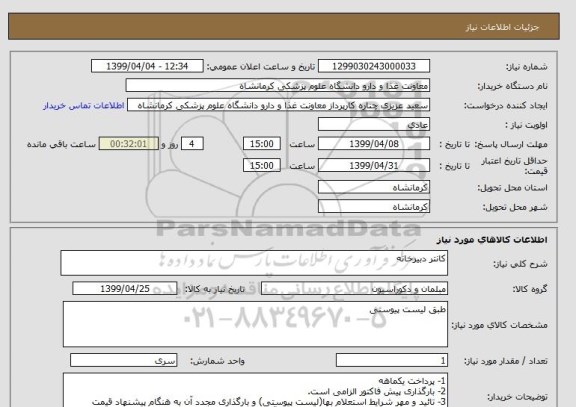Image resolution: width=576 pixels, height=407 pixels.
Task: Click the countdown timer 00:32:01
Action: pyautogui.click(x=129, y=144)
